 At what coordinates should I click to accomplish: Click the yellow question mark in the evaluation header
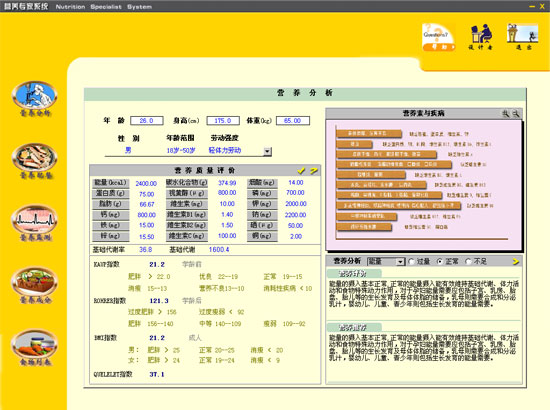click(314, 170)
